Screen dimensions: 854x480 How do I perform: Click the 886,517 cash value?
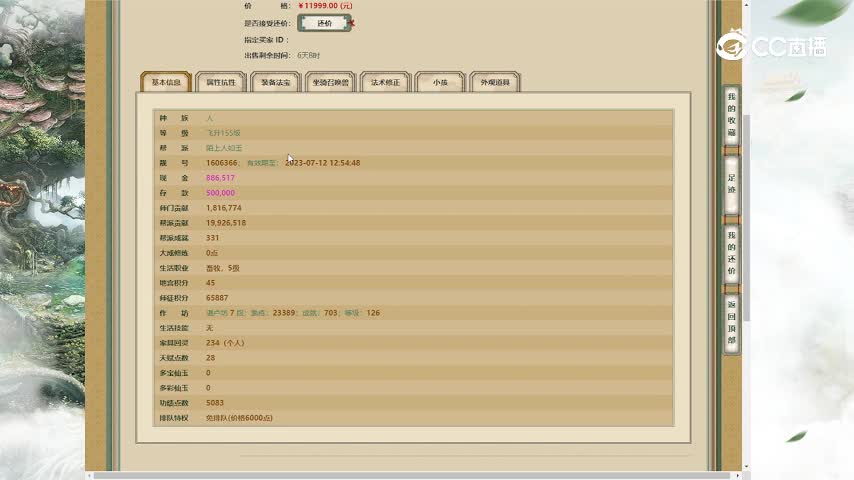[x=220, y=178]
